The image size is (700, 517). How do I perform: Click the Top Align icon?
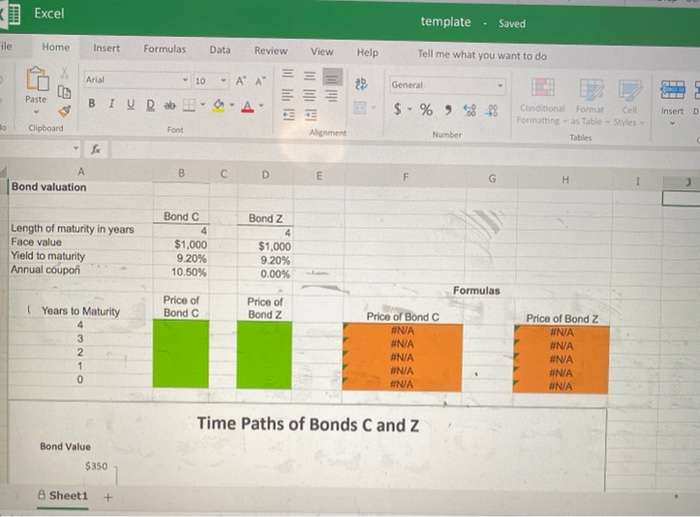click(x=288, y=74)
